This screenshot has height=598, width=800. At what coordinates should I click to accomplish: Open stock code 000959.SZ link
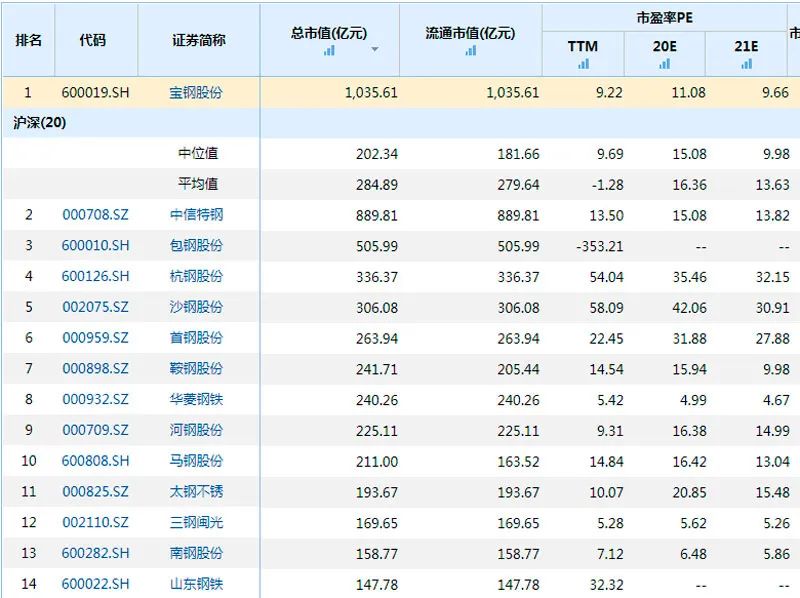[95, 338]
